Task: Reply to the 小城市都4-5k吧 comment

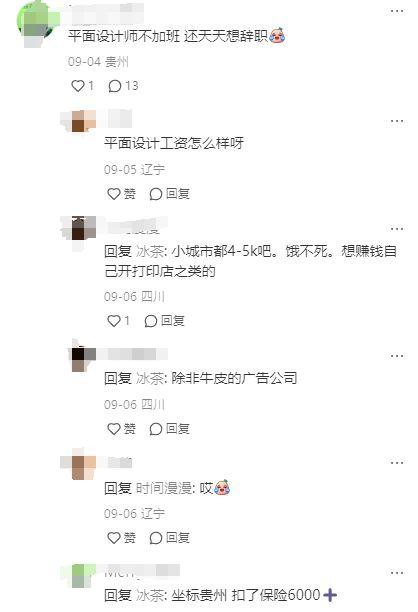Action: (164, 321)
